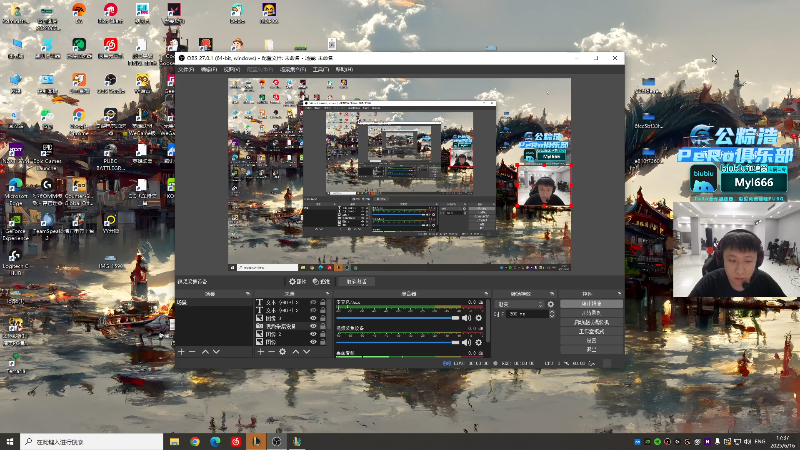Pop out the 混音器 dock using its header icon

tap(486, 294)
